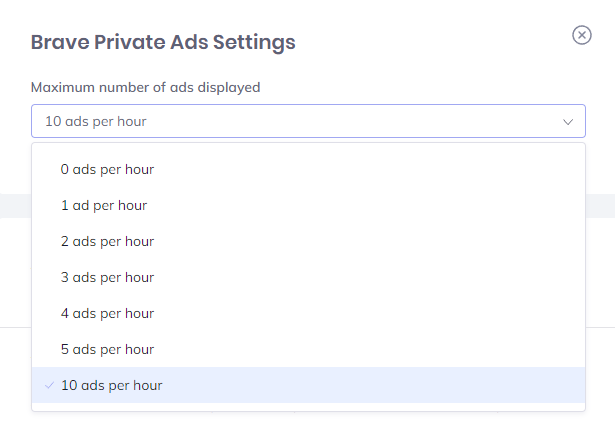Image resolution: width=615 pixels, height=425 pixels.
Task: Click the word hour in the 1 ad option
Action: pyautogui.click(x=133, y=205)
